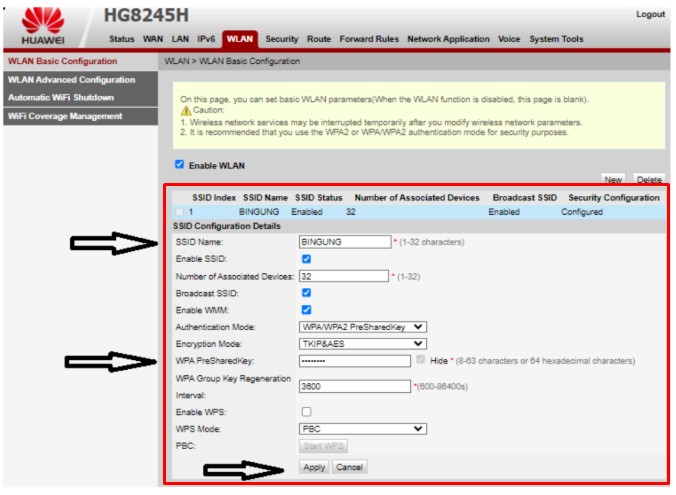Click the SSID Index column header

point(214,197)
